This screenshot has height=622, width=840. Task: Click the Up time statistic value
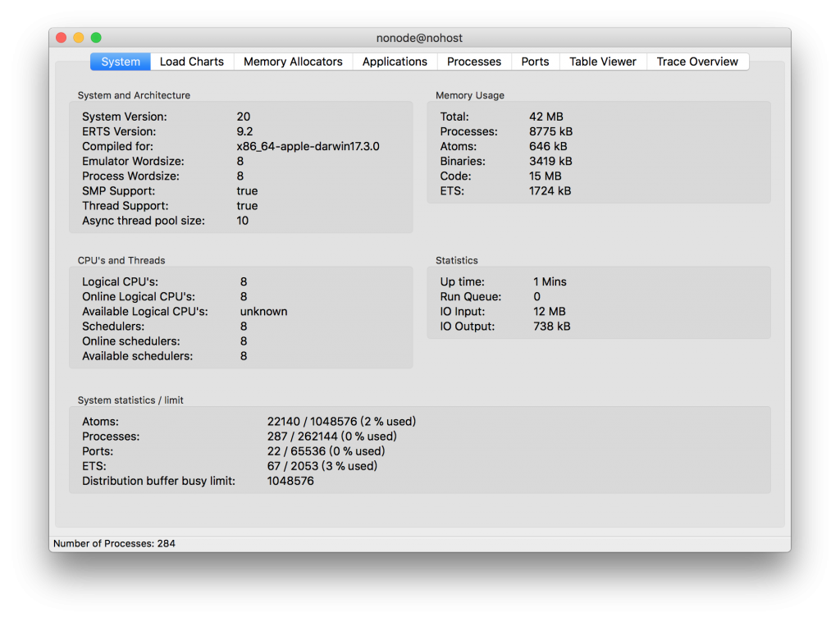pyautogui.click(x=550, y=281)
